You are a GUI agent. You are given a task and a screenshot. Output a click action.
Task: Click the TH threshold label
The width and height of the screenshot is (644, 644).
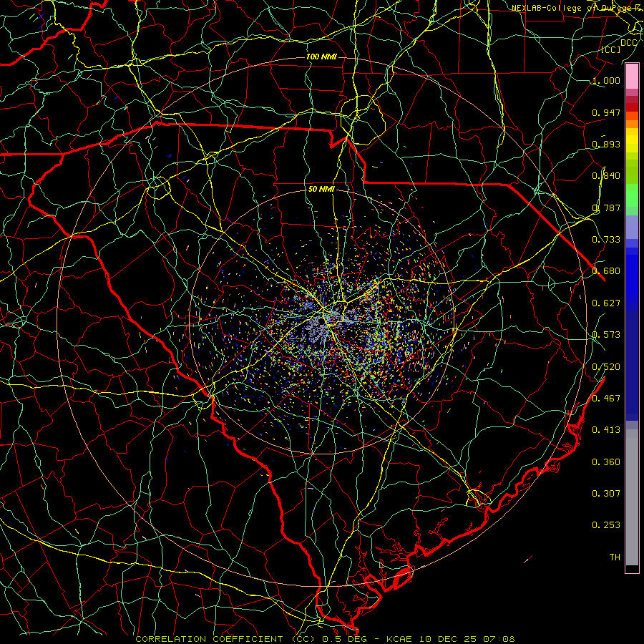pos(615,557)
